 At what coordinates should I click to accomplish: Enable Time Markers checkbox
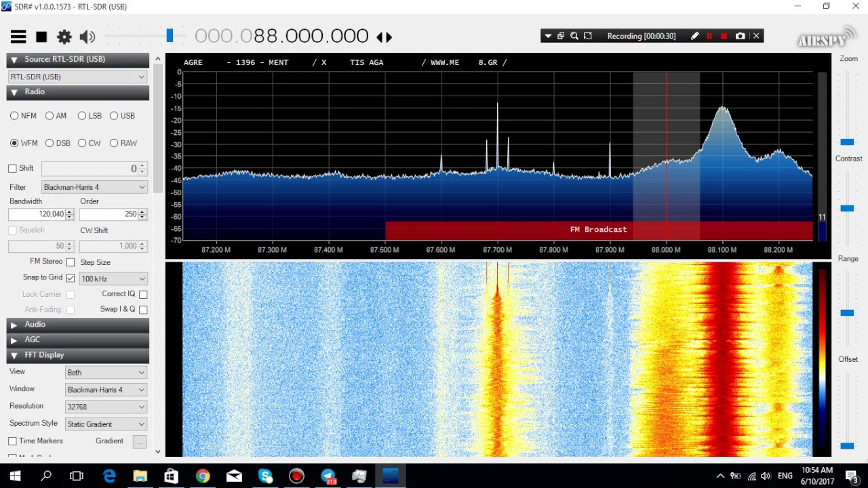(x=12, y=441)
